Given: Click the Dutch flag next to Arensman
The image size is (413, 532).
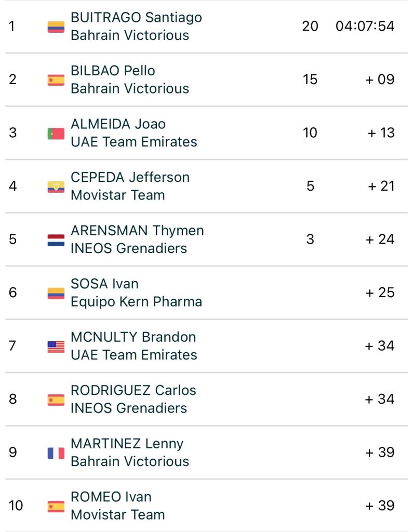Looking at the screenshot, I should 56,240.
